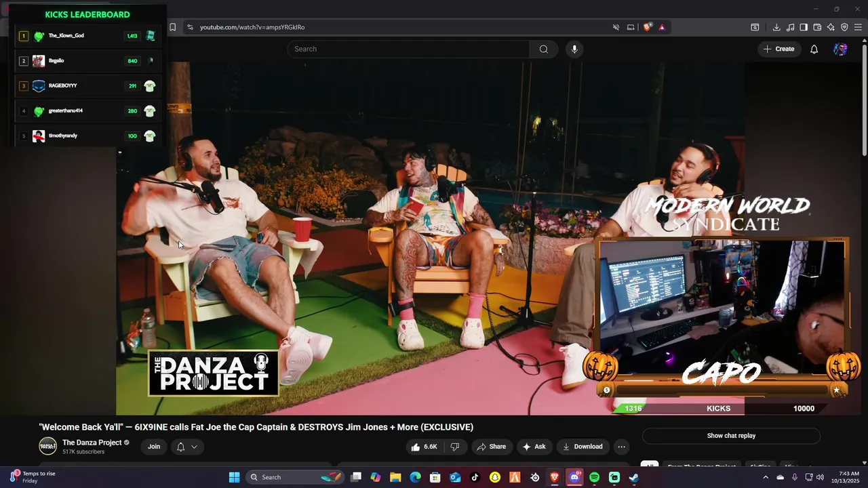Open The Danza Project channel name link
This screenshot has height=488, width=868.
(92, 443)
